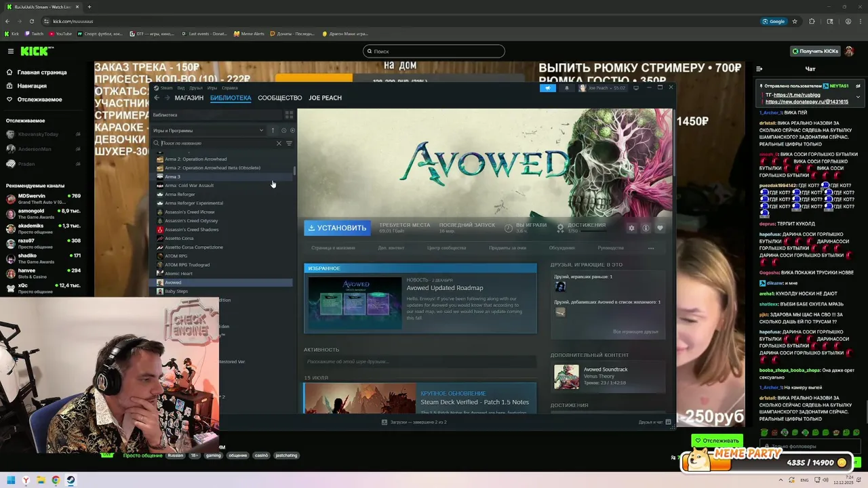Open the Steam downloads status icon
868x488 pixels.
(x=384, y=422)
